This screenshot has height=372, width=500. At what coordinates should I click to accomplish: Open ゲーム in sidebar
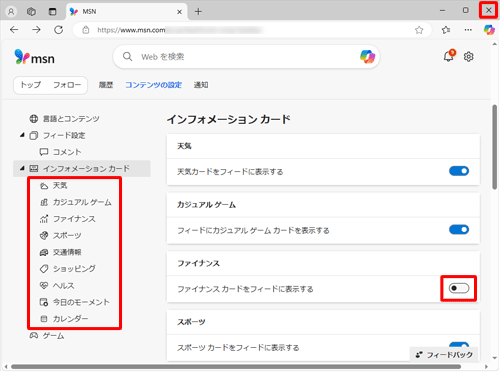47,336
